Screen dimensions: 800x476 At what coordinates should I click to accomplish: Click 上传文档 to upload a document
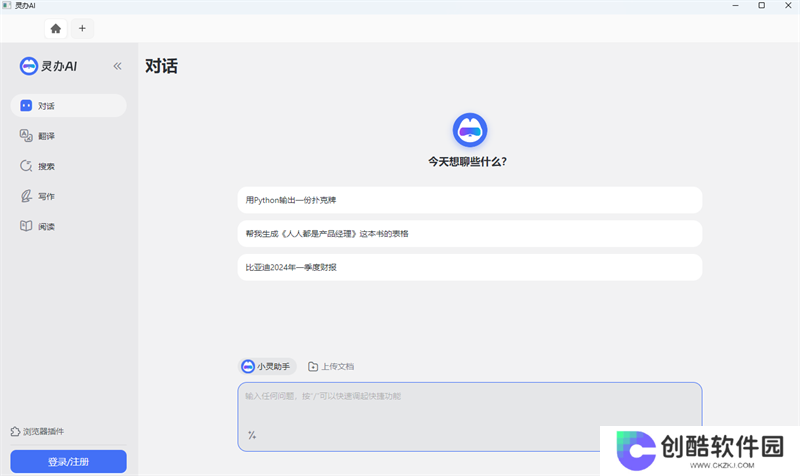coord(331,366)
